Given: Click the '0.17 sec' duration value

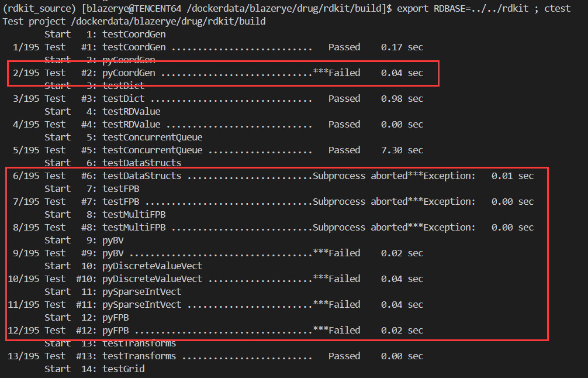Looking at the screenshot, I should pyautogui.click(x=402, y=47).
